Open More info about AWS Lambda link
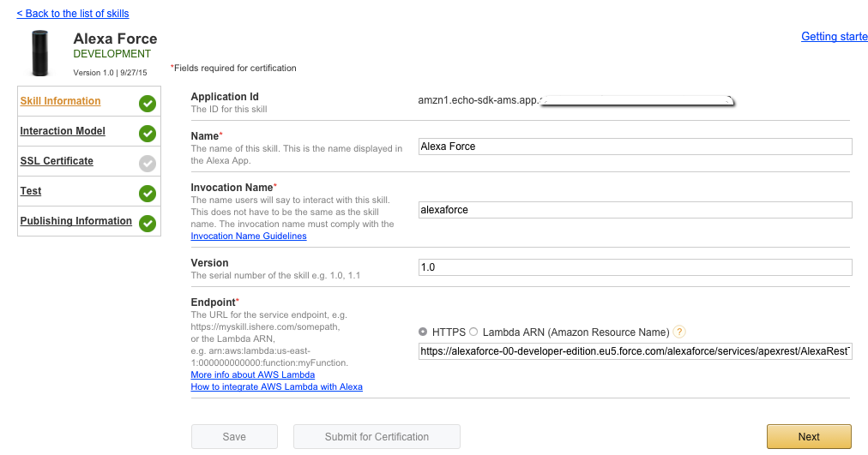This screenshot has height=455, width=868. coord(252,374)
